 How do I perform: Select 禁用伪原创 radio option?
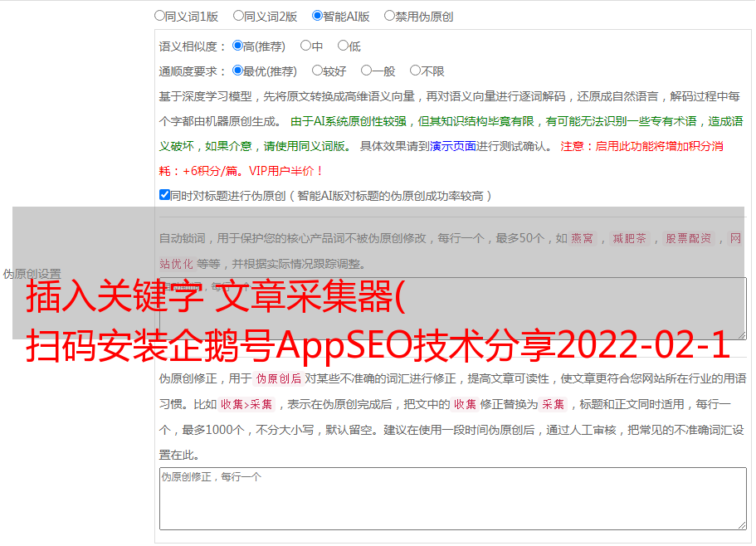[x=389, y=16]
